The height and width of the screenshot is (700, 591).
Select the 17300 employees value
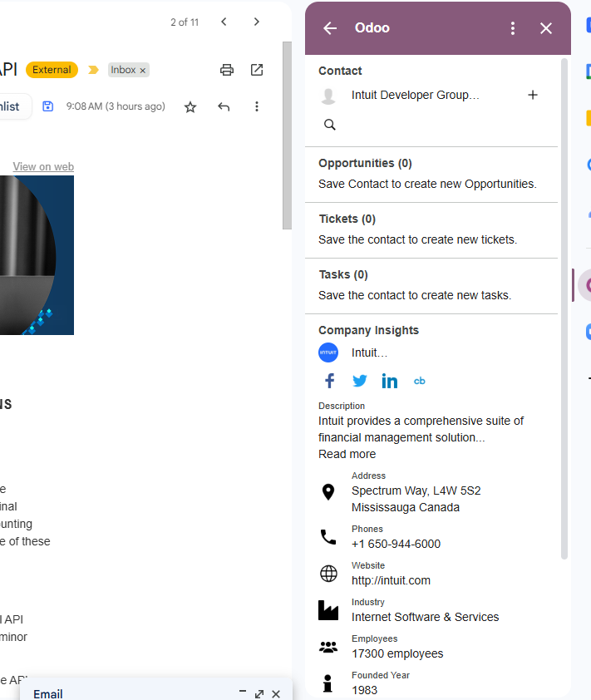coord(397,653)
